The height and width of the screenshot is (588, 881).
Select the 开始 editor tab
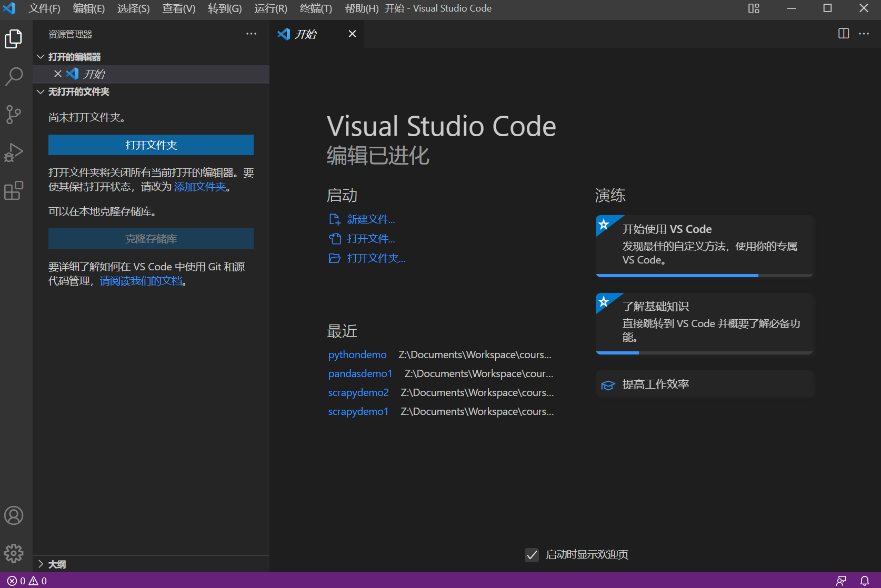tap(316, 34)
